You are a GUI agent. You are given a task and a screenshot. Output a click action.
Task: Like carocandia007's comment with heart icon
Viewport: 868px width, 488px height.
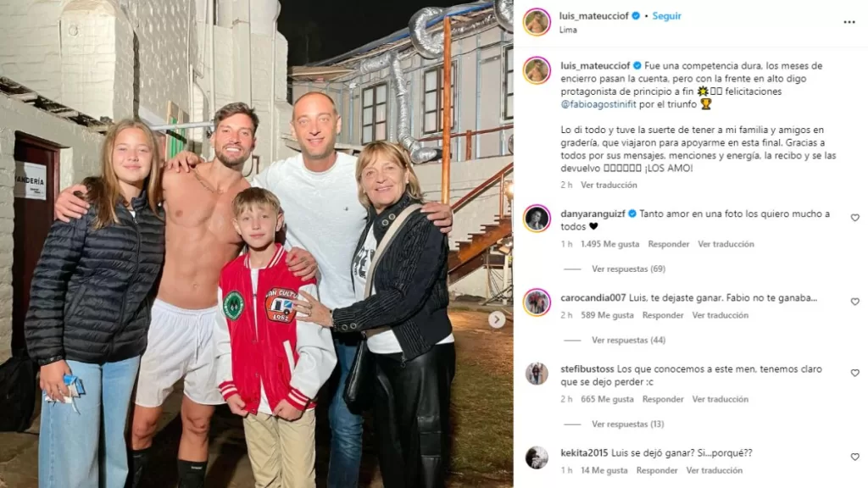(x=854, y=302)
